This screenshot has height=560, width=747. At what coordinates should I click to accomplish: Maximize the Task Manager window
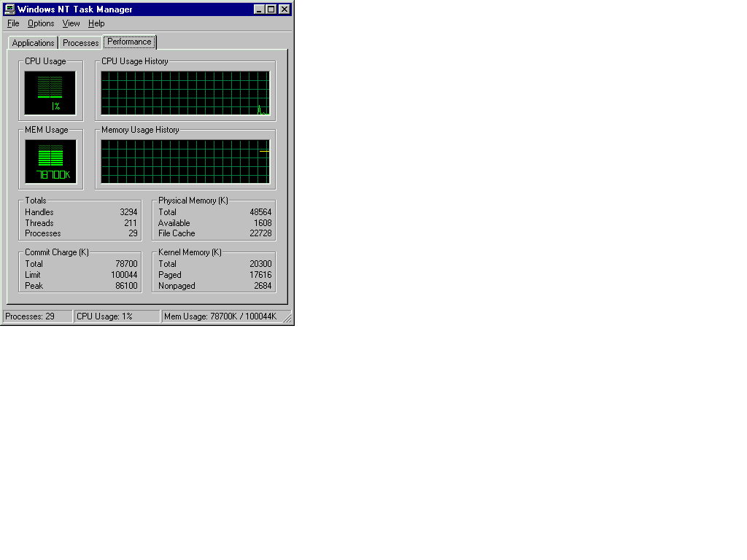271,9
